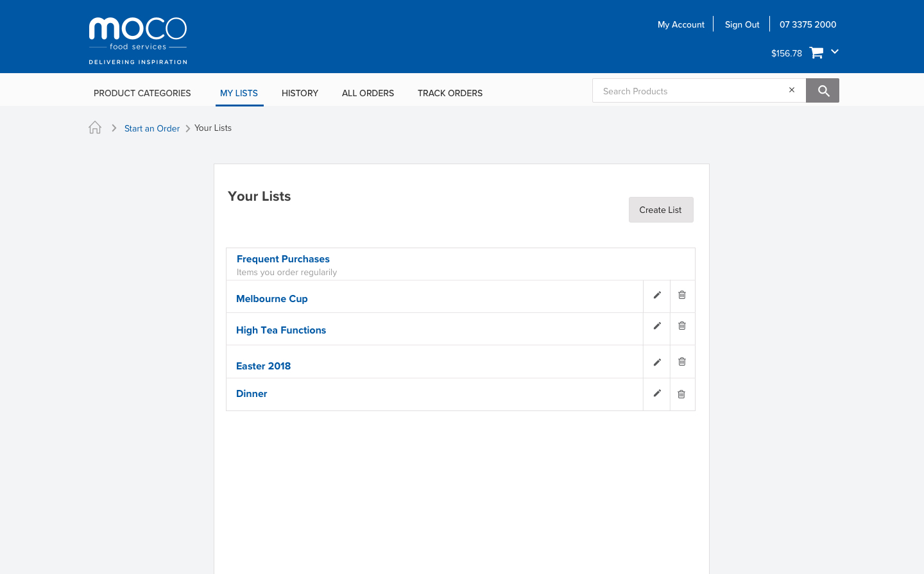Edit the Dinner list name
The image size is (924, 574).
coord(656,393)
